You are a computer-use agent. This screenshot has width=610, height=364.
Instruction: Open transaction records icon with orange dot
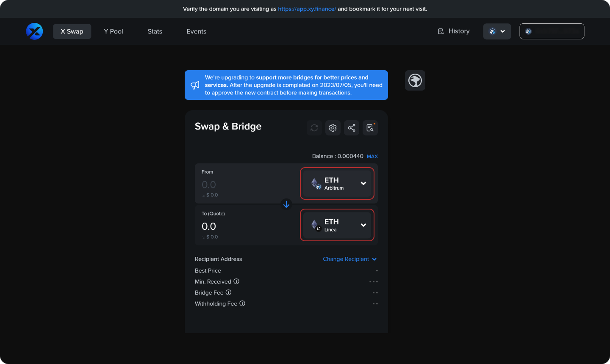pyautogui.click(x=370, y=128)
